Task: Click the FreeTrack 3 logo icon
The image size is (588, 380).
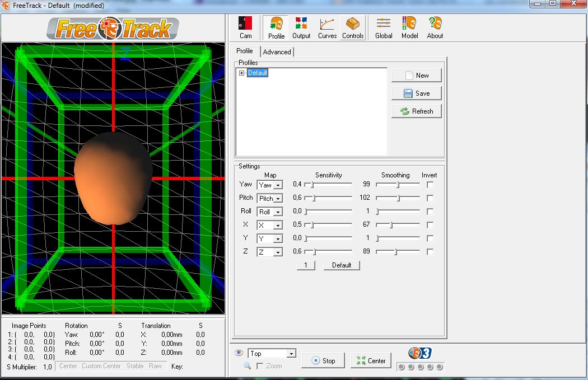Action: tap(420, 353)
